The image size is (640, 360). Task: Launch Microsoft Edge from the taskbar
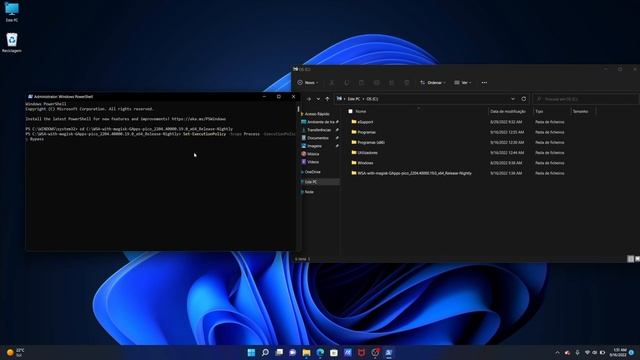[320, 352]
